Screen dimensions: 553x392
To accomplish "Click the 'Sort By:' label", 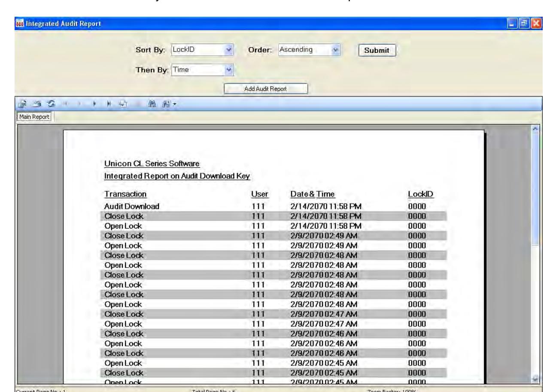I will (152, 51).
